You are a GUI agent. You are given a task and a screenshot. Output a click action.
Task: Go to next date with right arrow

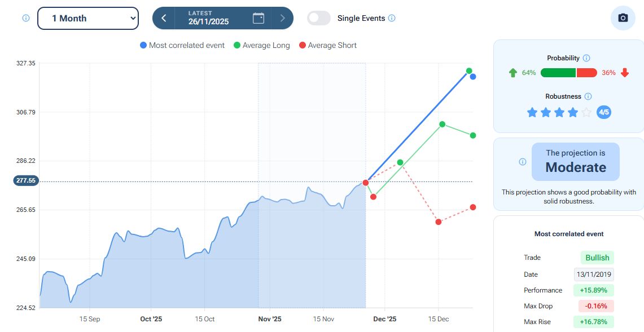283,18
